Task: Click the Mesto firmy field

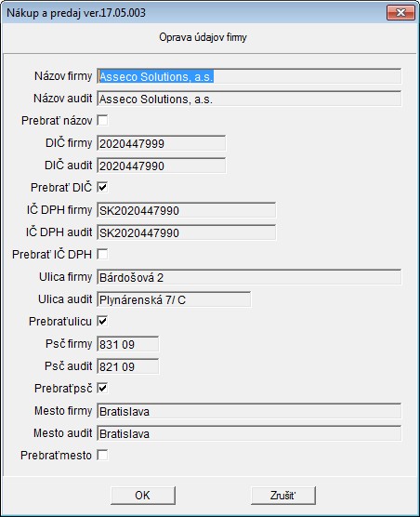Action: pyautogui.click(x=249, y=411)
